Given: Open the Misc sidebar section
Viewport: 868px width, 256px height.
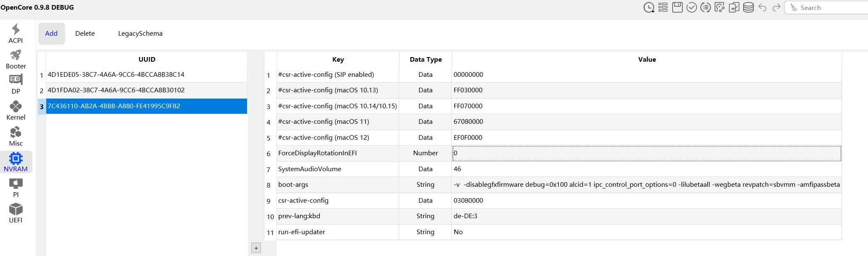Looking at the screenshot, I should (16, 137).
